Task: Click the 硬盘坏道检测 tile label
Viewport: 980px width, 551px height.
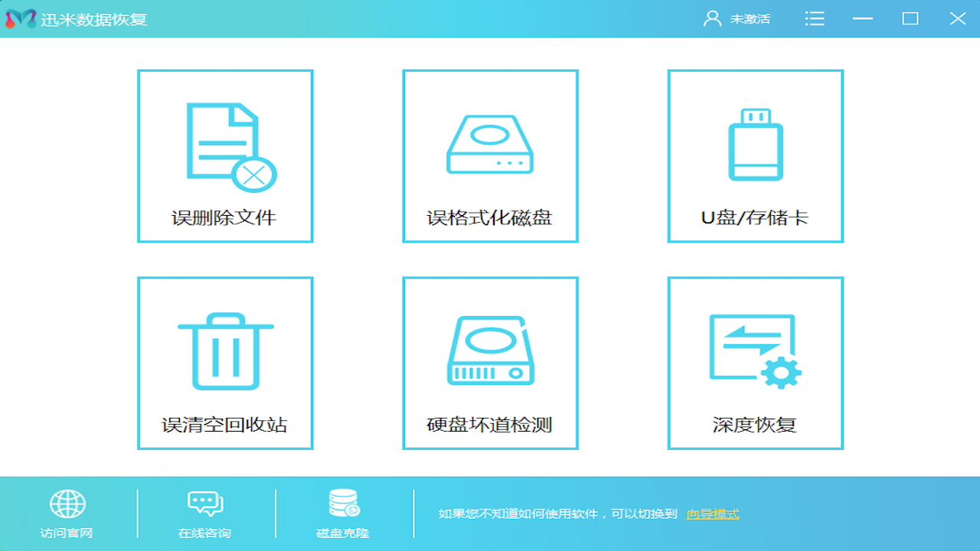Action: click(x=490, y=424)
